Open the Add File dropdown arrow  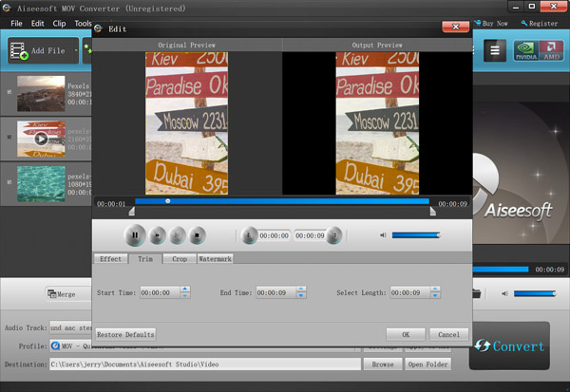[76, 50]
